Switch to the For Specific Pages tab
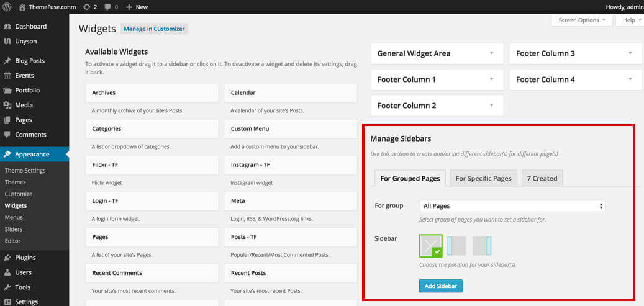This screenshot has width=644, height=306. point(483,178)
